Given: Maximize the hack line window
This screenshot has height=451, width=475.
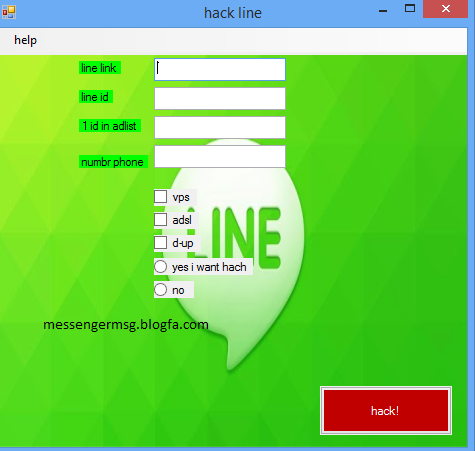Looking at the screenshot, I should pos(410,9).
